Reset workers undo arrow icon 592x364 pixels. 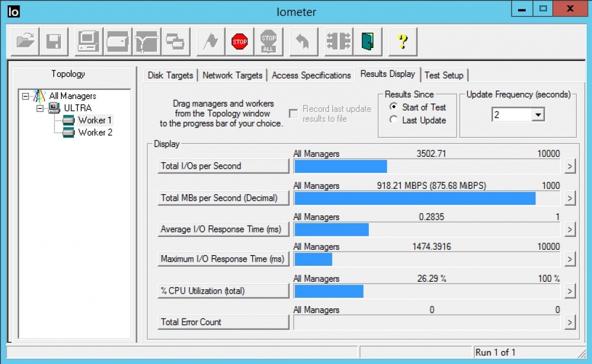click(x=303, y=41)
